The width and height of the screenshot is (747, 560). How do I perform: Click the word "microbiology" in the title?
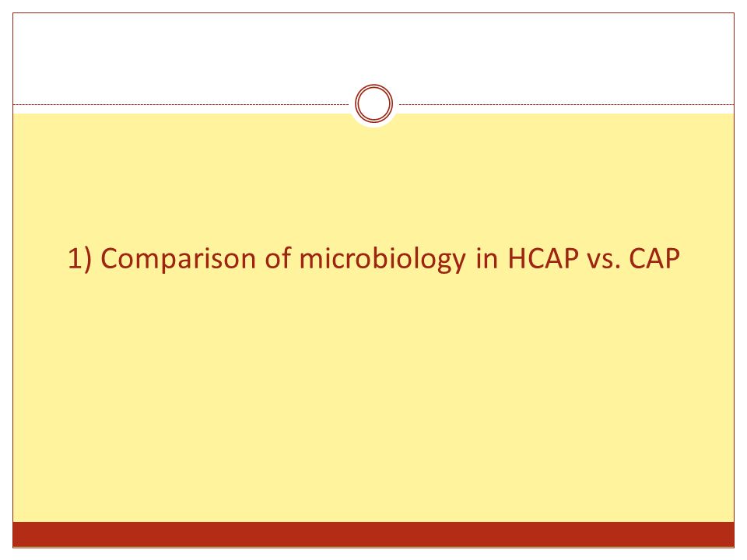(382, 259)
